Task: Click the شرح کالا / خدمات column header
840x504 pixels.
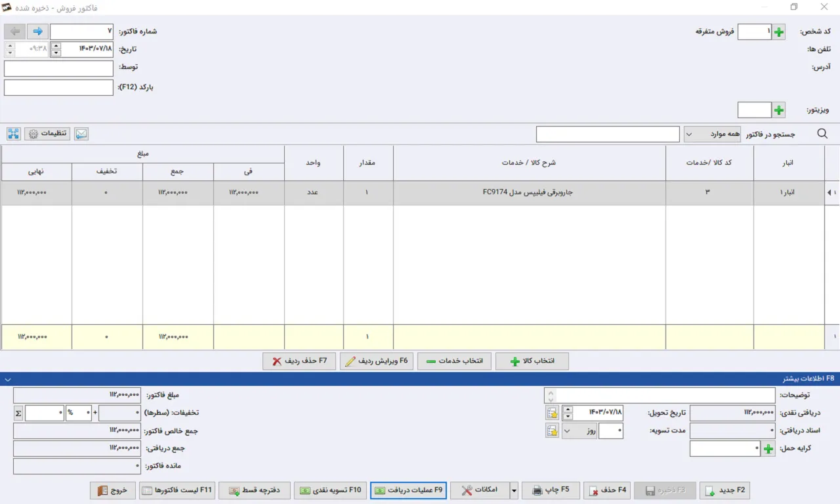Action: (x=530, y=163)
